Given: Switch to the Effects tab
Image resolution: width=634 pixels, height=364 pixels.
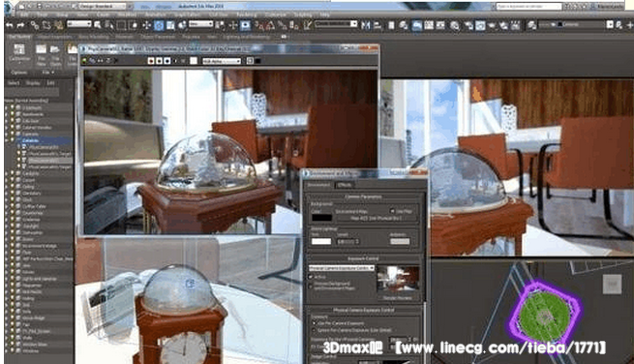Looking at the screenshot, I should [x=345, y=185].
